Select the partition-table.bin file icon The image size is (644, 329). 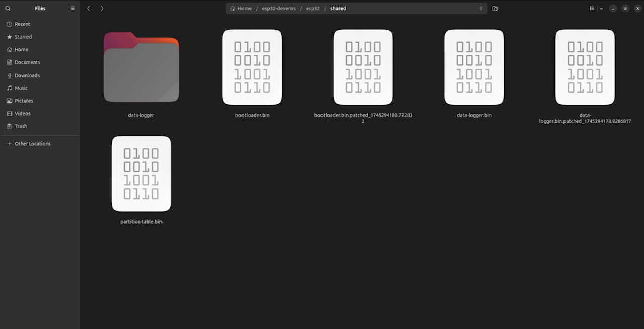[x=141, y=173]
